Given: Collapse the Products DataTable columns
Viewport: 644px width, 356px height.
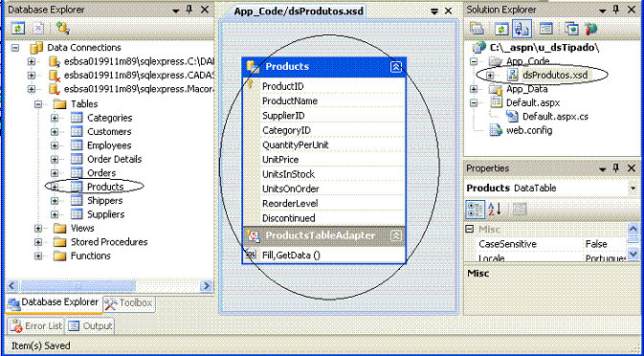Looking at the screenshot, I should pos(396,67).
